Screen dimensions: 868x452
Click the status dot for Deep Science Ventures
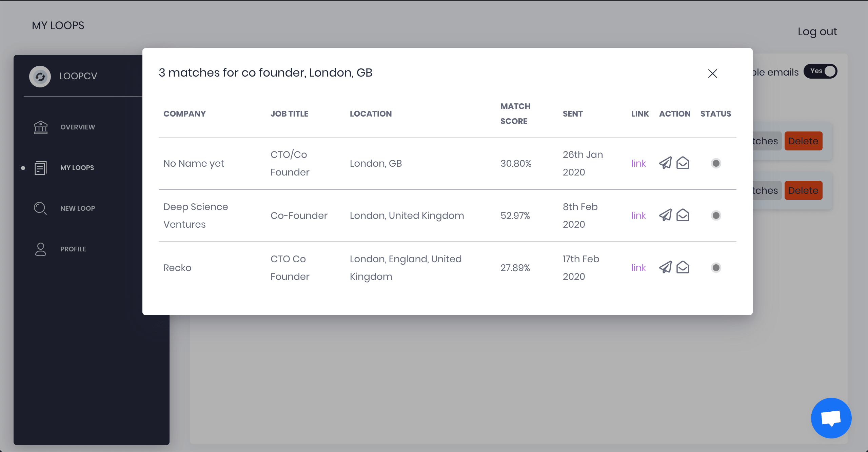[x=716, y=215]
